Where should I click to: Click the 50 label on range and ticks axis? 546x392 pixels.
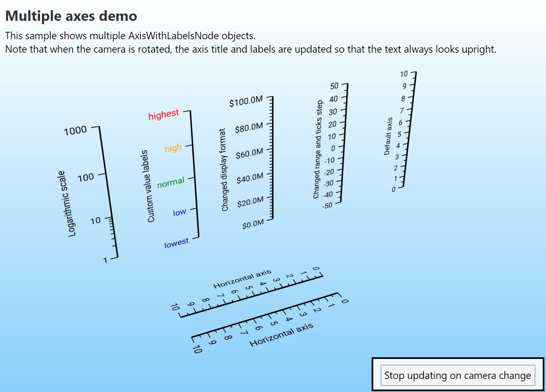point(334,85)
